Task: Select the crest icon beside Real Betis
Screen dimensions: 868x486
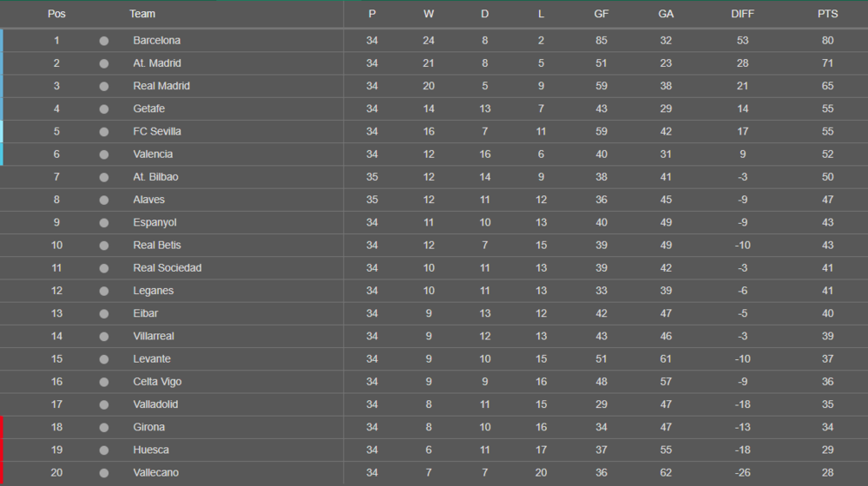Action: coord(104,246)
